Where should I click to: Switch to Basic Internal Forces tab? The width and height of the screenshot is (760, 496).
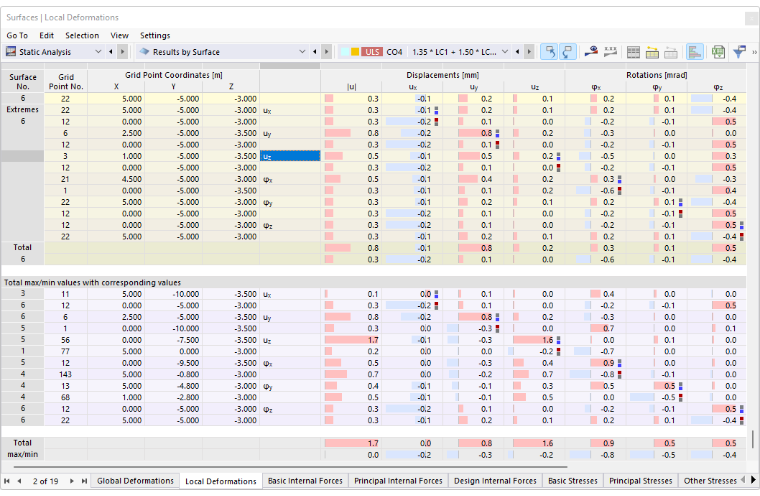point(305,481)
